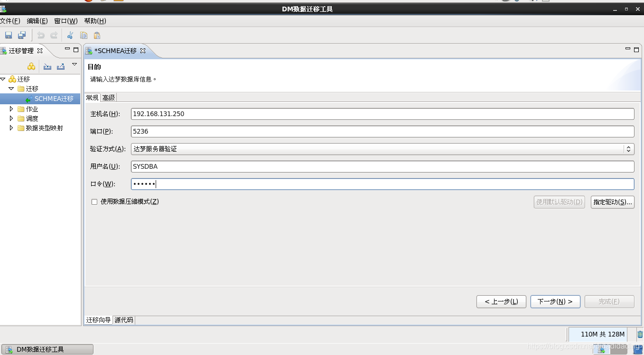
Task: Switch to the 高级 tab
Action: click(109, 97)
